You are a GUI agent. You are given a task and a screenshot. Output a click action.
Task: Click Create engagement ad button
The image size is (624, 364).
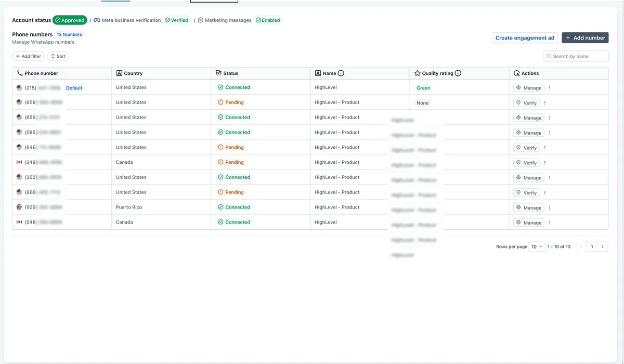pos(525,37)
